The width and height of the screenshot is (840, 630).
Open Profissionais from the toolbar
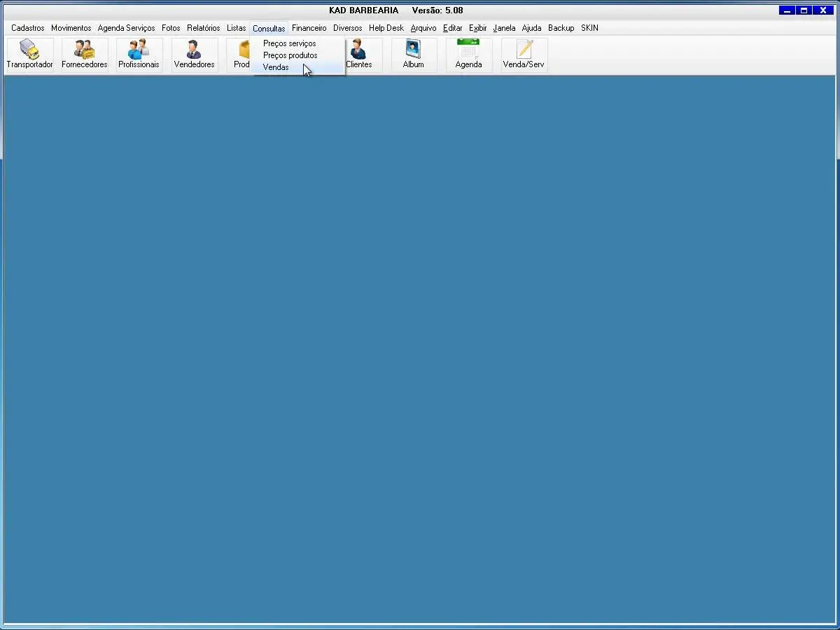click(139, 55)
